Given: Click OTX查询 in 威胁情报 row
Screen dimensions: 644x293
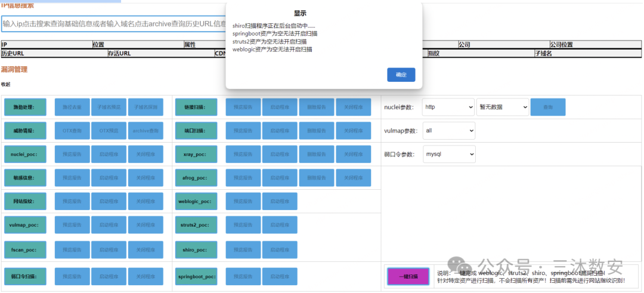Looking at the screenshot, I should (x=72, y=131).
